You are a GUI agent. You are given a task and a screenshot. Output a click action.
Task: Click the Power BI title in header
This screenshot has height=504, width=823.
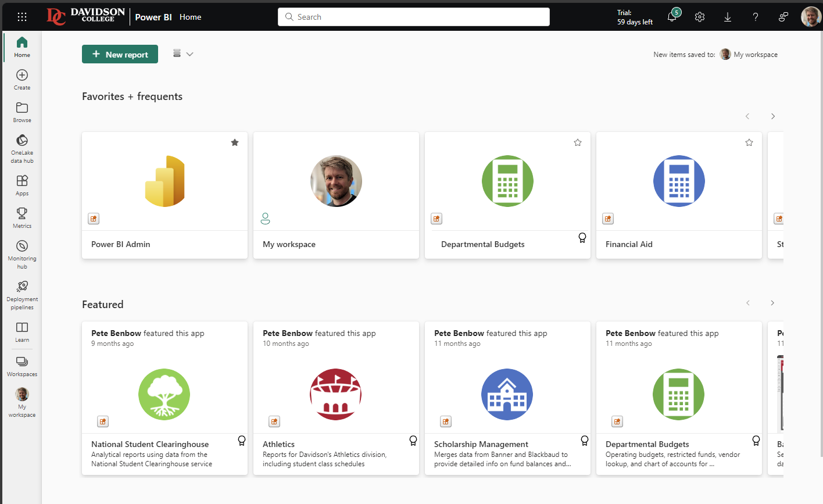(x=153, y=17)
